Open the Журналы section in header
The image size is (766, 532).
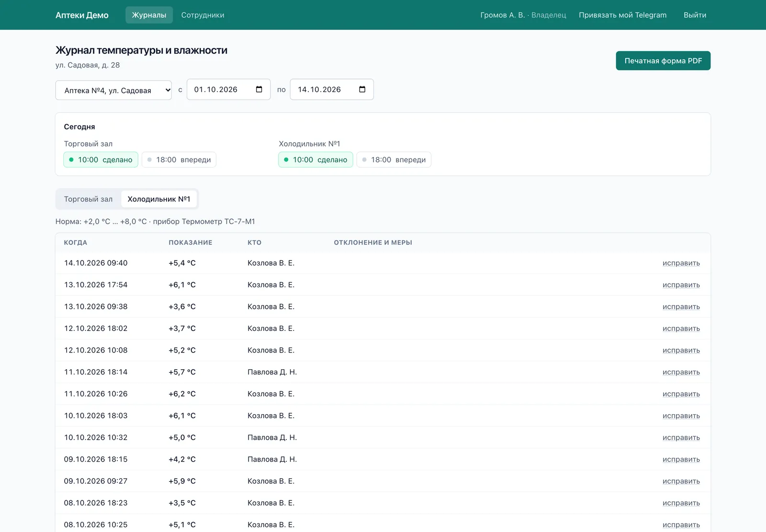pyautogui.click(x=149, y=15)
